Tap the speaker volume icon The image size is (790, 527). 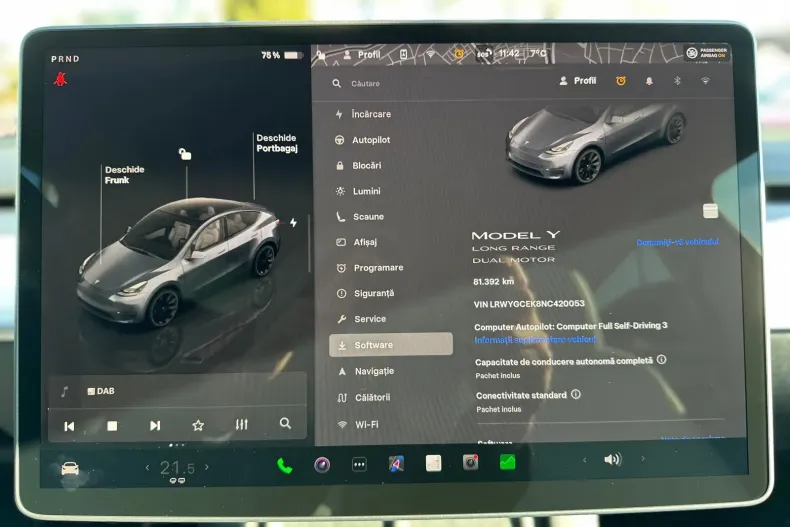point(613,459)
